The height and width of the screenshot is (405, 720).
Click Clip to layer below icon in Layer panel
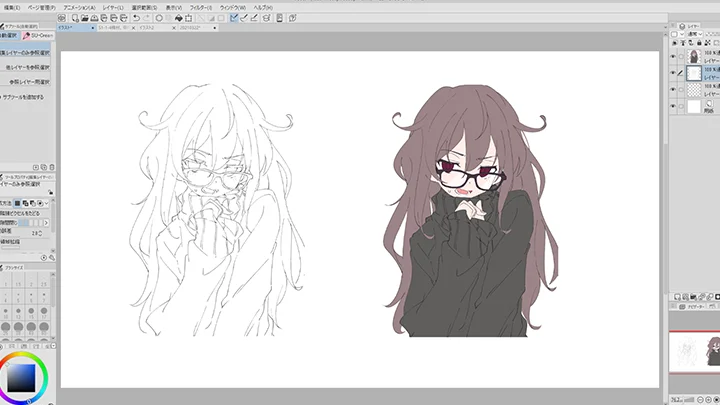pyautogui.click(x=675, y=43)
